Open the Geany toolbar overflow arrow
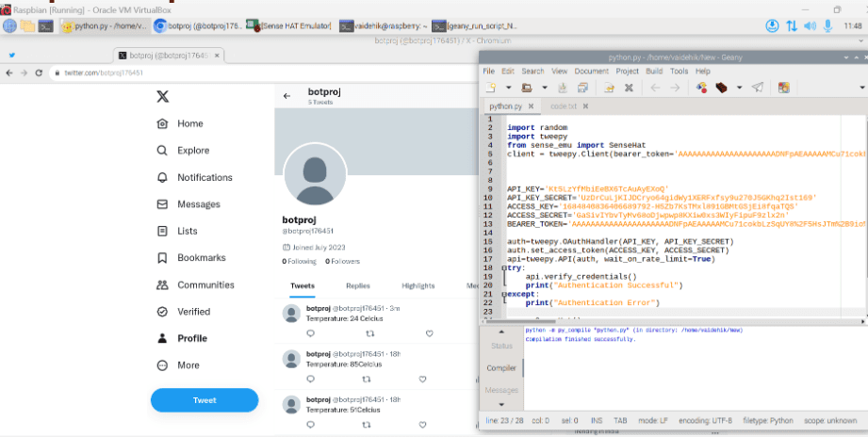 point(862,88)
